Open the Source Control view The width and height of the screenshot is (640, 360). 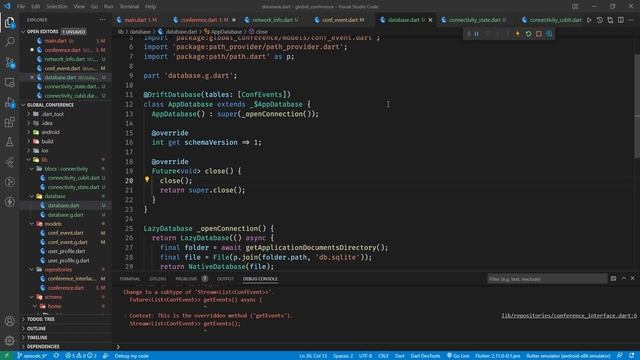[x=9, y=62]
